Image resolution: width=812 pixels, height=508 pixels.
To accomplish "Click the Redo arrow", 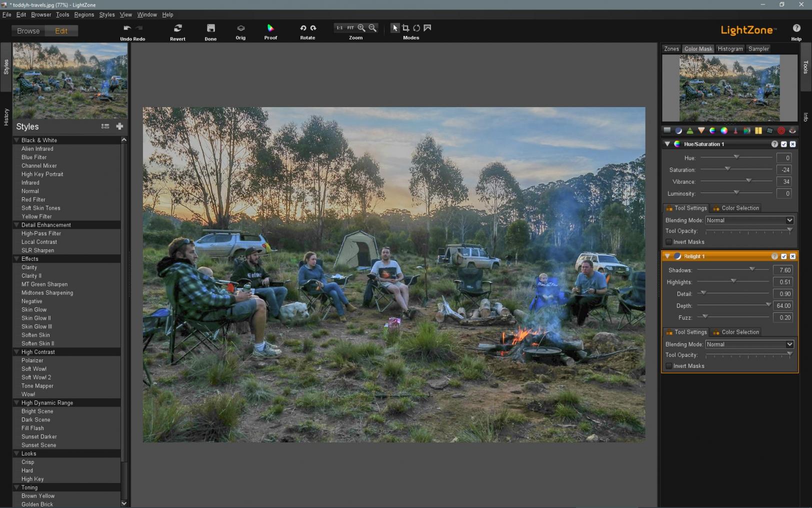I will click(x=139, y=28).
